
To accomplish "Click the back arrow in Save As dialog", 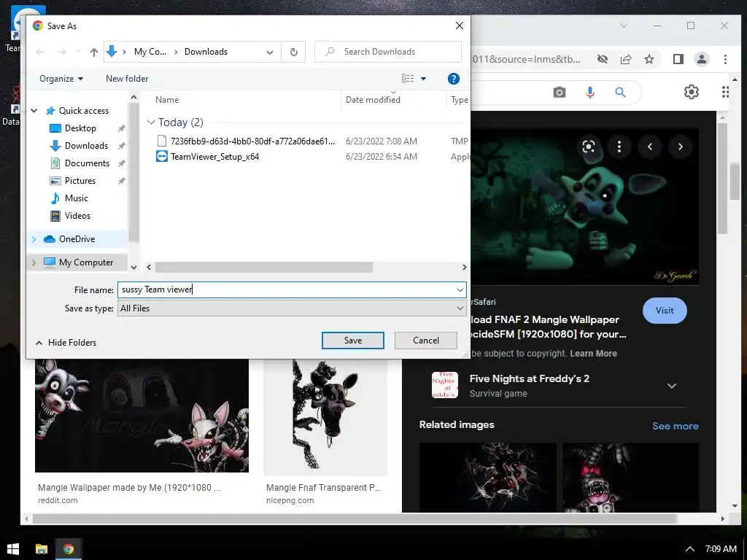I will 40,52.
